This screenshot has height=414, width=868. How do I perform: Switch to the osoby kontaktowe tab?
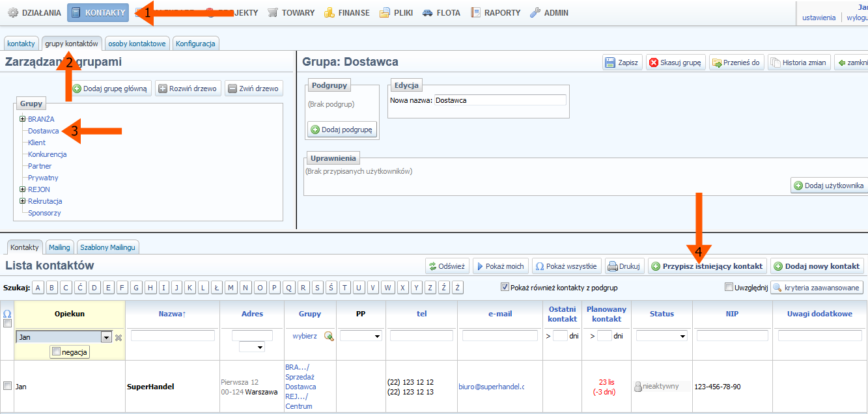pyautogui.click(x=137, y=44)
